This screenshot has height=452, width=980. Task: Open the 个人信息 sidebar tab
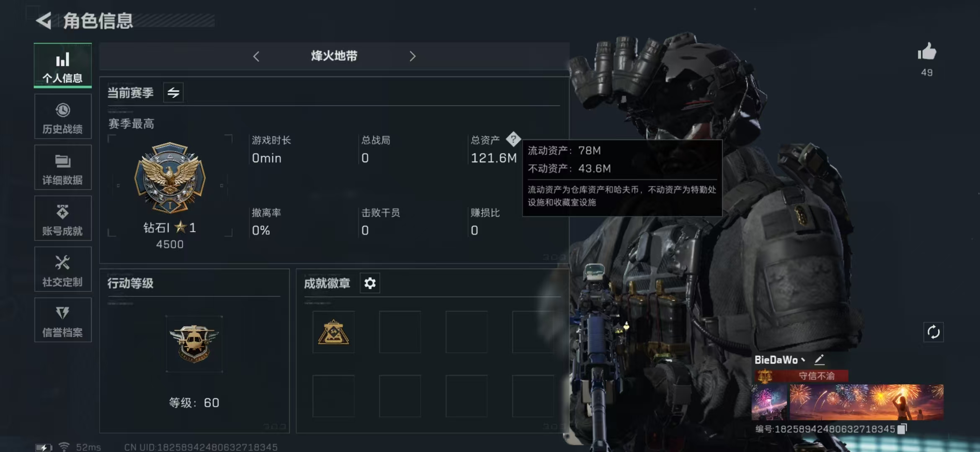[63, 66]
